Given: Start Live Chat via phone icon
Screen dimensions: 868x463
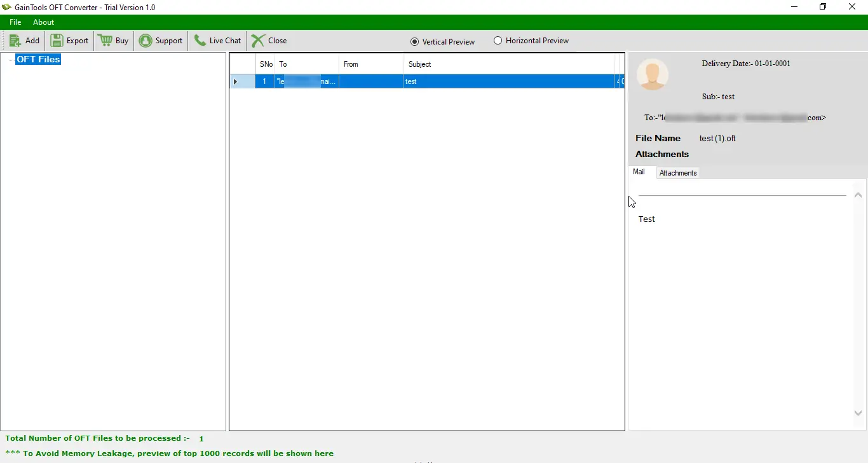Looking at the screenshot, I should point(200,41).
